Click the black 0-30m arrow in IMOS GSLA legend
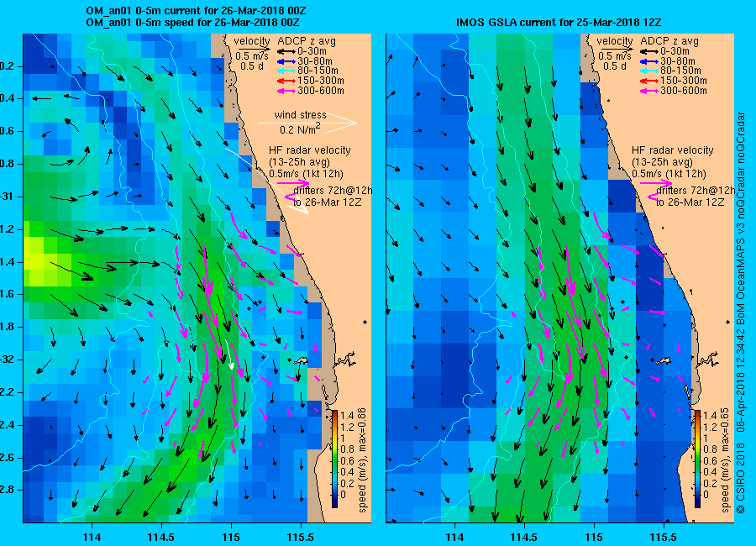Image resolution: width=756 pixels, height=546 pixels. (x=649, y=51)
